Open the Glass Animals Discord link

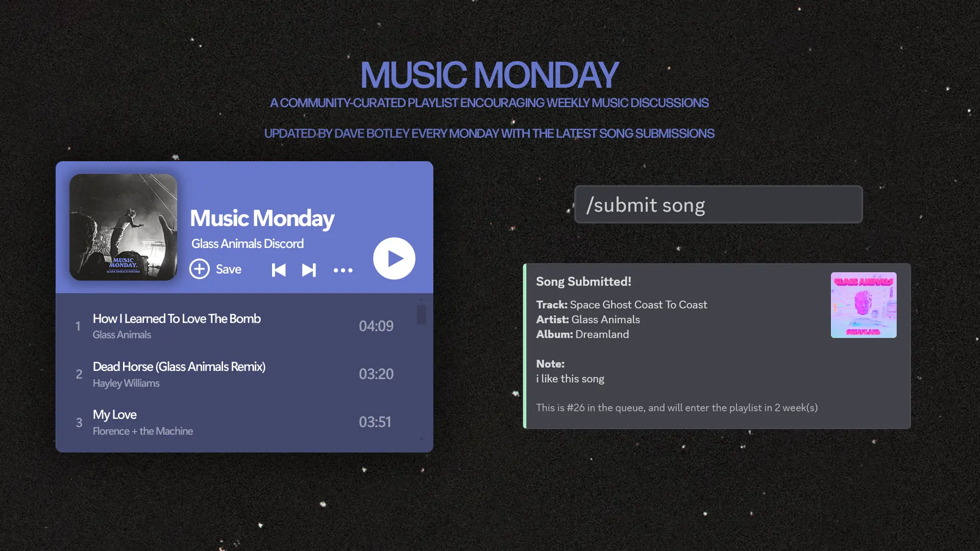(248, 244)
